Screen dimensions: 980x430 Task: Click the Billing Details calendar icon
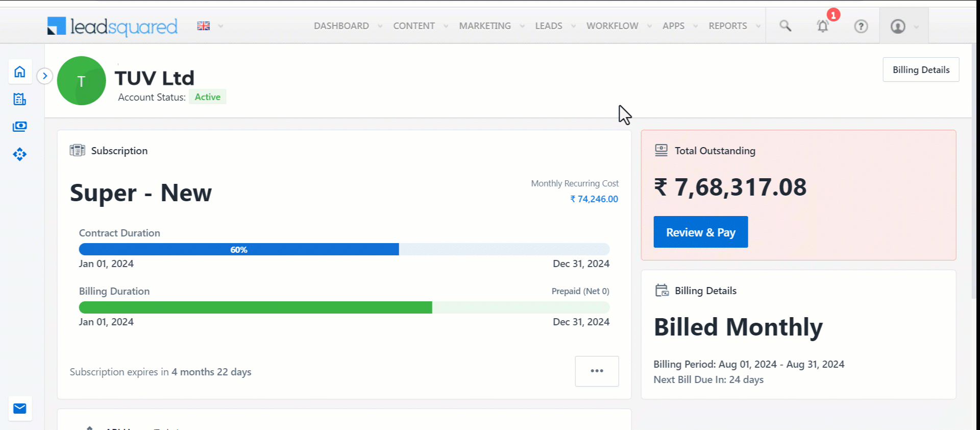point(662,290)
